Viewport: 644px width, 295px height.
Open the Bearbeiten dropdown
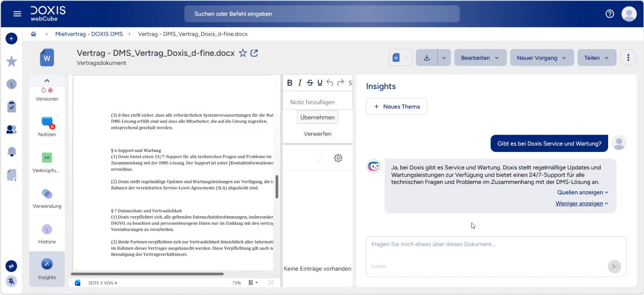[480, 58]
